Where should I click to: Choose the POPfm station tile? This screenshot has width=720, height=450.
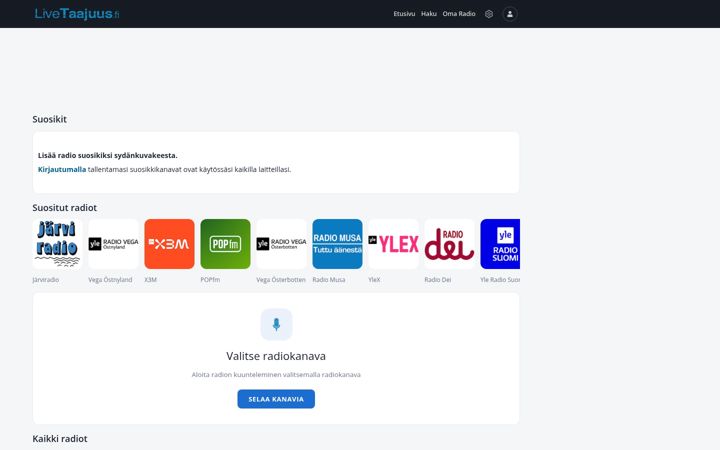pyautogui.click(x=225, y=244)
